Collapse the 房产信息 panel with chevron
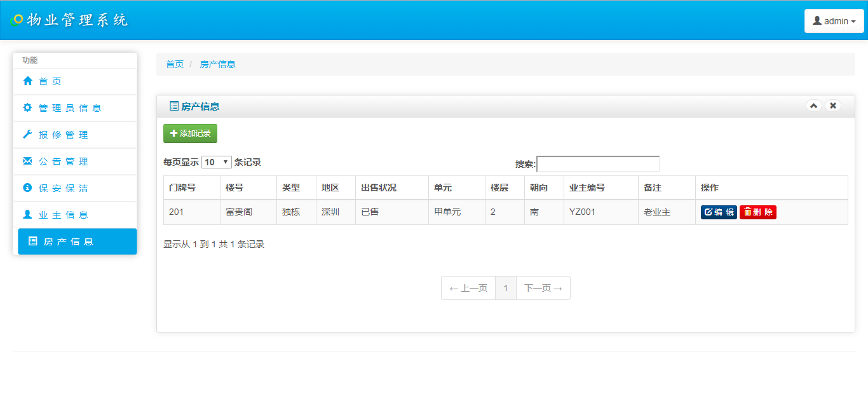Viewport: 868px width, 417px height. 813,106
